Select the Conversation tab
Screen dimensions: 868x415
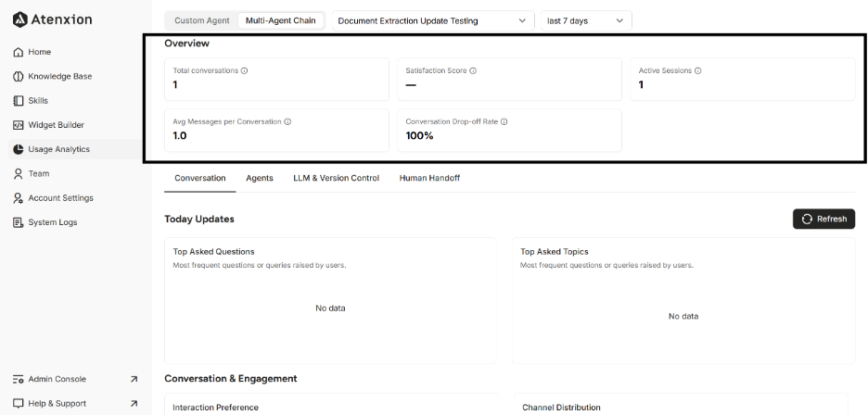[x=199, y=178]
